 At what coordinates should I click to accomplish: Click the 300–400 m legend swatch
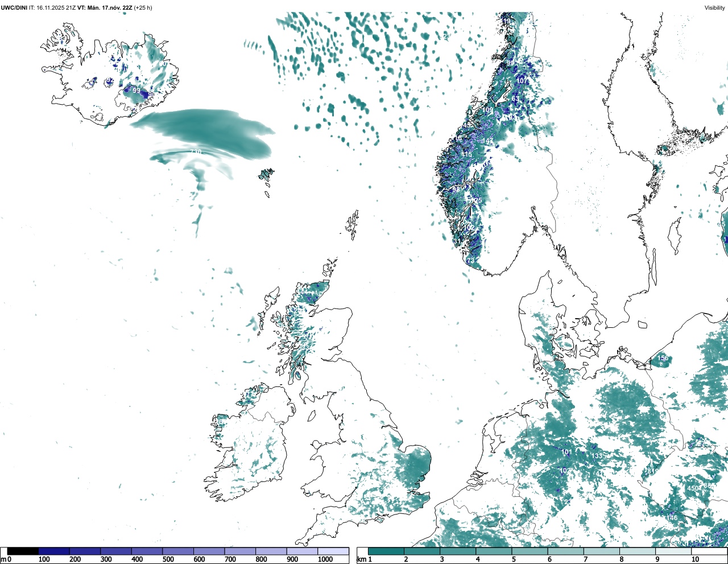pos(116,551)
